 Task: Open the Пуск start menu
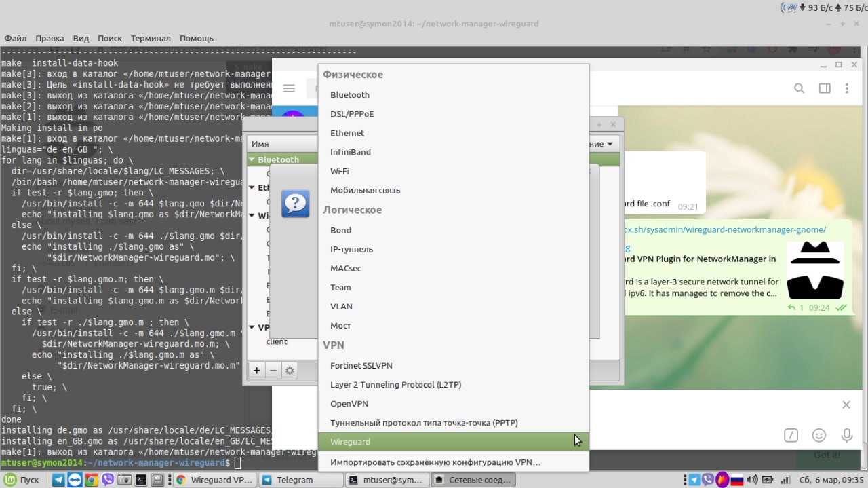pyautogui.click(x=22, y=480)
